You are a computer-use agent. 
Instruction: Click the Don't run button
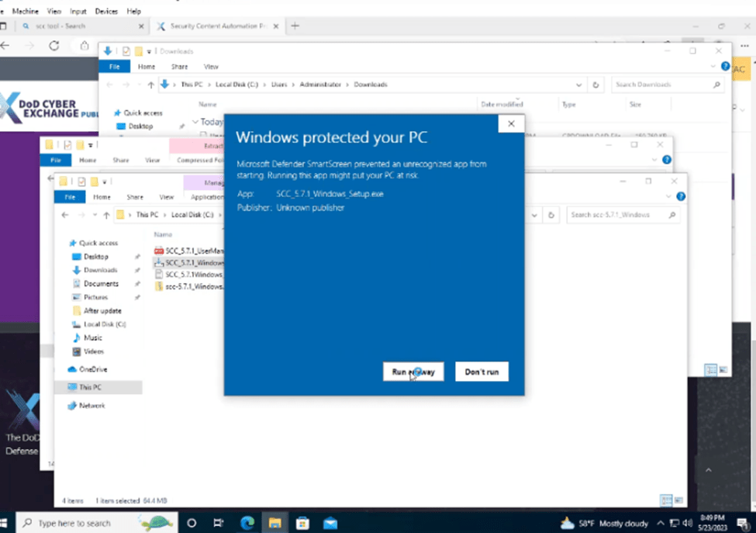pos(482,372)
